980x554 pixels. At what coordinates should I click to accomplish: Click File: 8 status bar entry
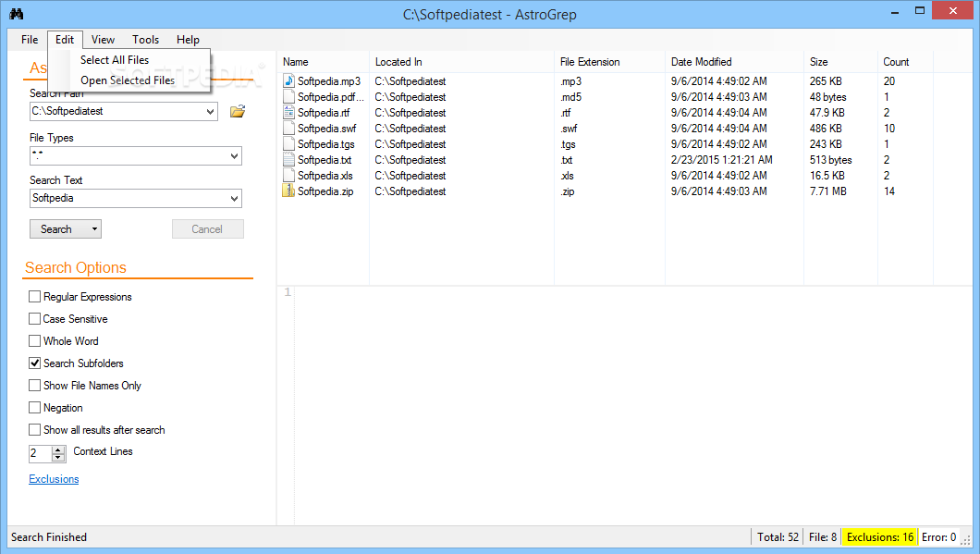tap(823, 537)
